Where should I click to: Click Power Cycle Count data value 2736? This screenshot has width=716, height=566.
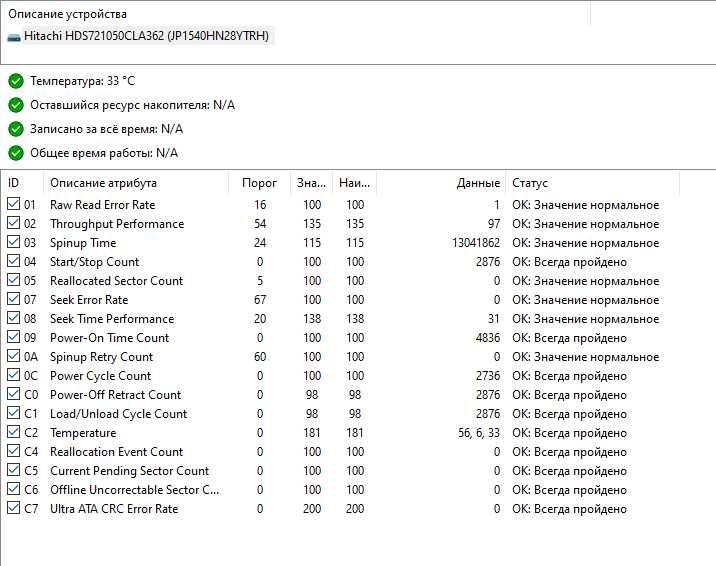[488, 376]
